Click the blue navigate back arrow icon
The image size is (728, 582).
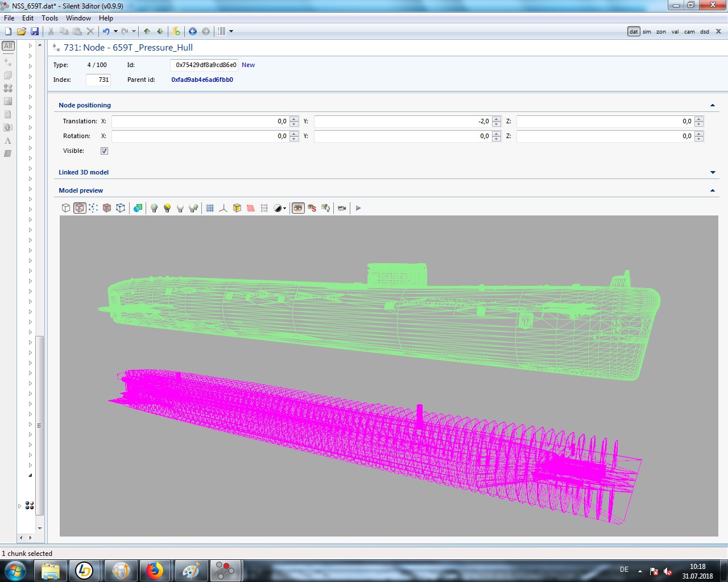point(193,31)
